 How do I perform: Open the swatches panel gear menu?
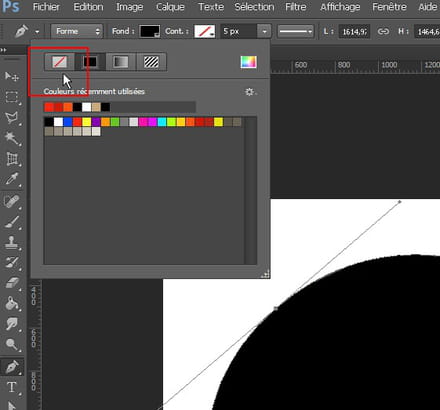pyautogui.click(x=250, y=92)
